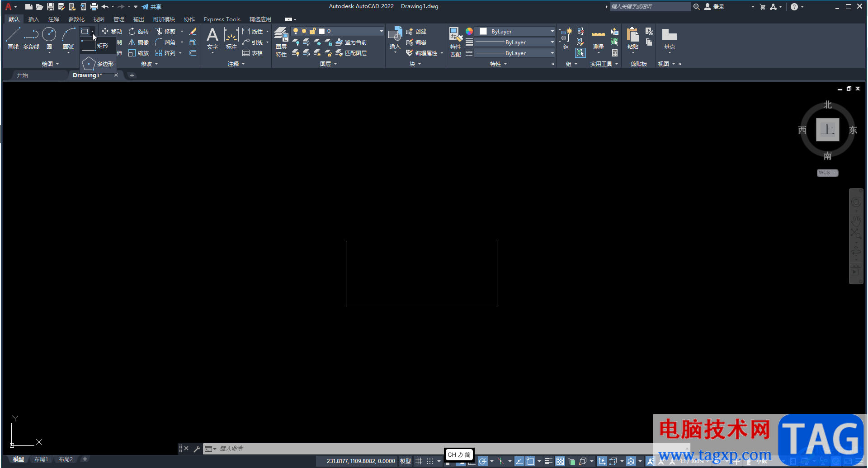Click the Measure (测量) tool
This screenshot has height=468, width=868.
[599, 40]
